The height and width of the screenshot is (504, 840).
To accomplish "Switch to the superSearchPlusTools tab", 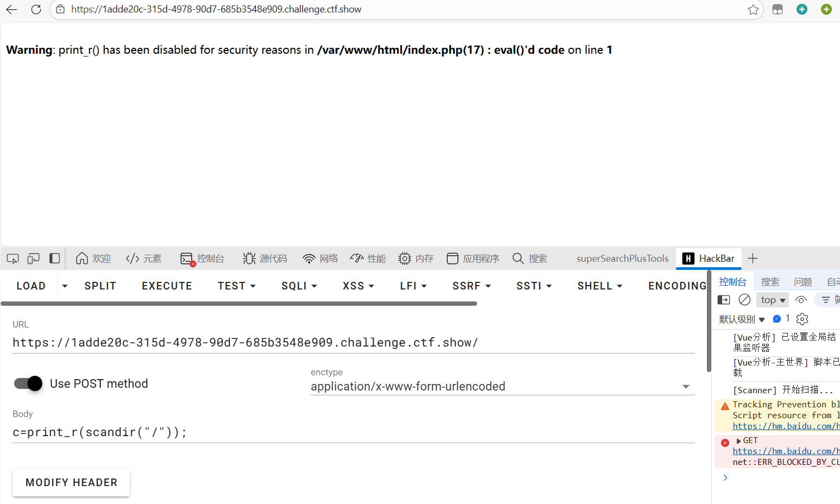I will pos(623,259).
